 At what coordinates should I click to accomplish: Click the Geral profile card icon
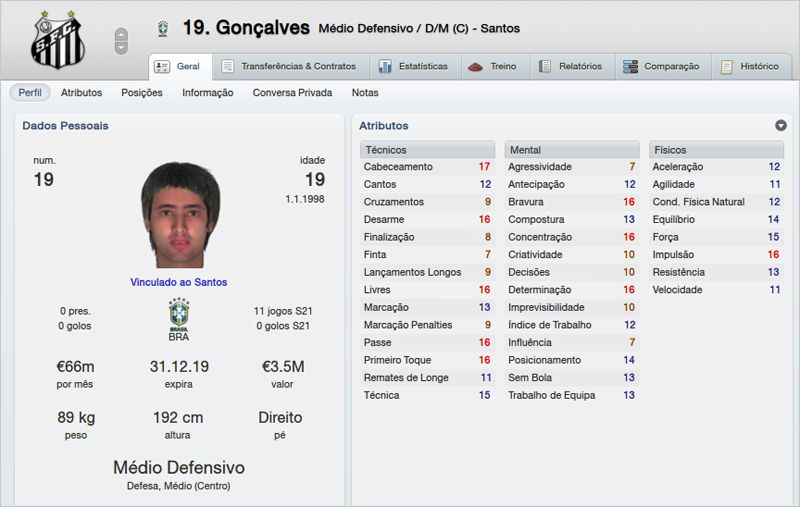click(x=162, y=67)
